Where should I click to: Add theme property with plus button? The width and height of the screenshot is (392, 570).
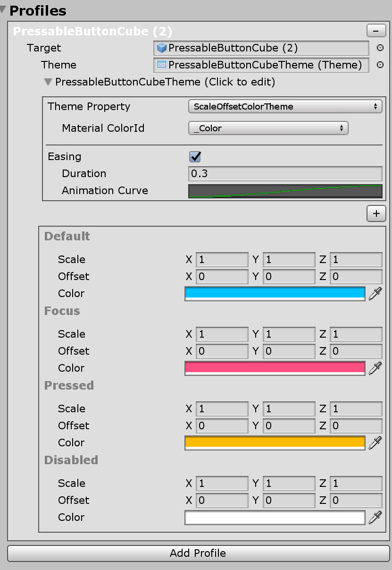click(x=376, y=213)
